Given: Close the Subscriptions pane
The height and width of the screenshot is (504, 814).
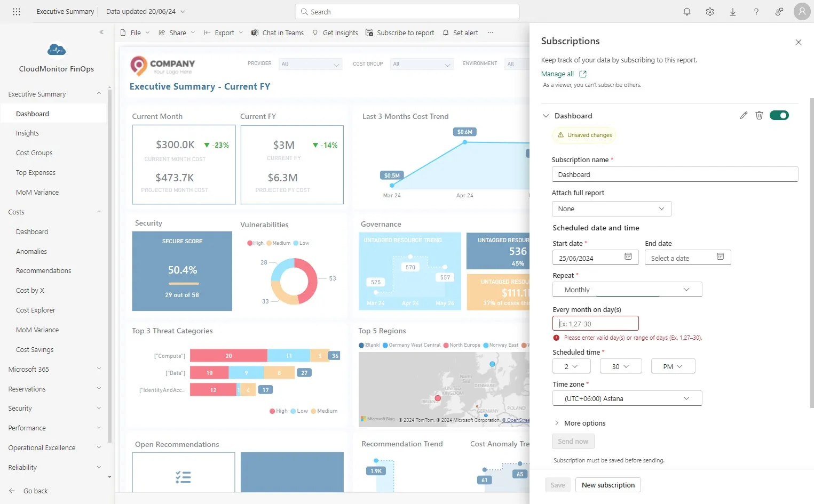Looking at the screenshot, I should pyautogui.click(x=799, y=42).
